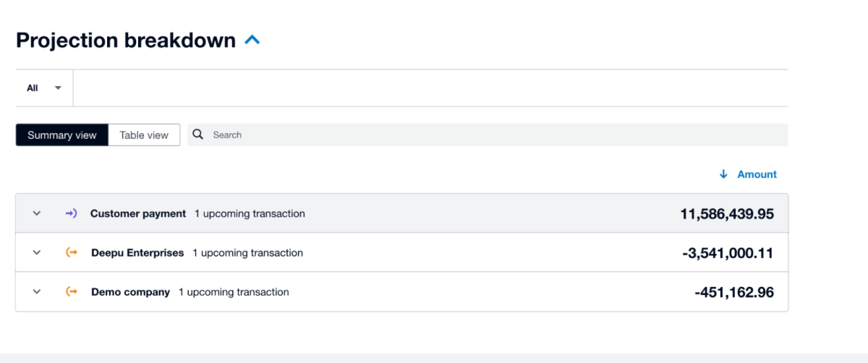Expand the Customer payment row chevron
The image size is (868, 363).
pos(37,213)
